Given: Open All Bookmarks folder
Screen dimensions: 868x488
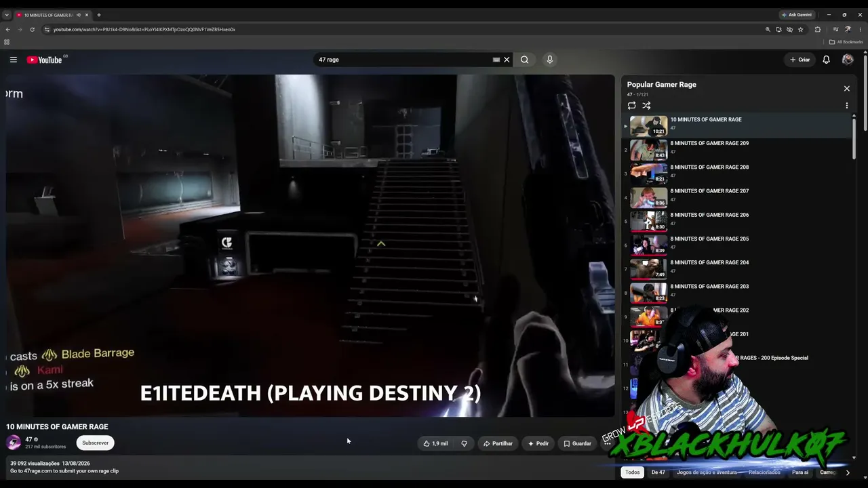Looking at the screenshot, I should pos(846,42).
